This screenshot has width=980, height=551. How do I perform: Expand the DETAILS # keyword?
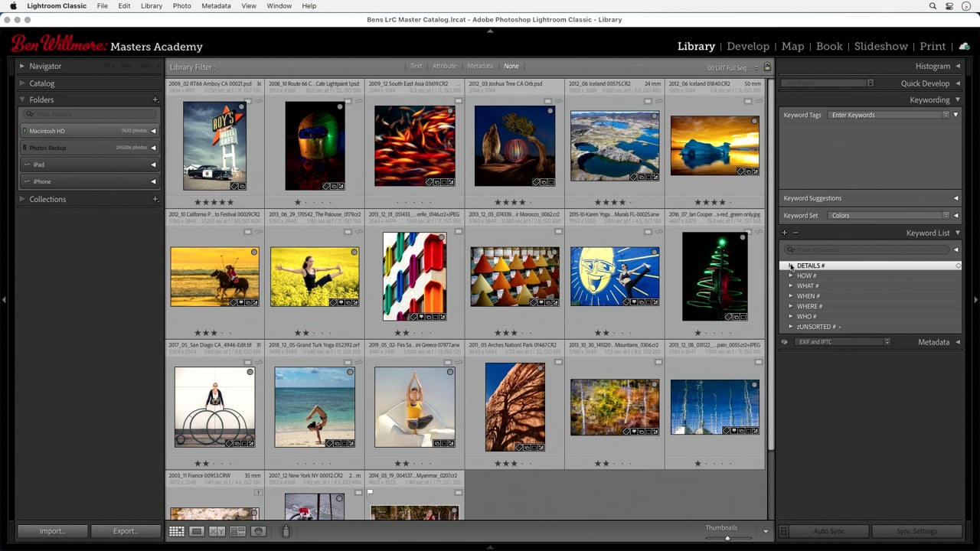tap(791, 266)
